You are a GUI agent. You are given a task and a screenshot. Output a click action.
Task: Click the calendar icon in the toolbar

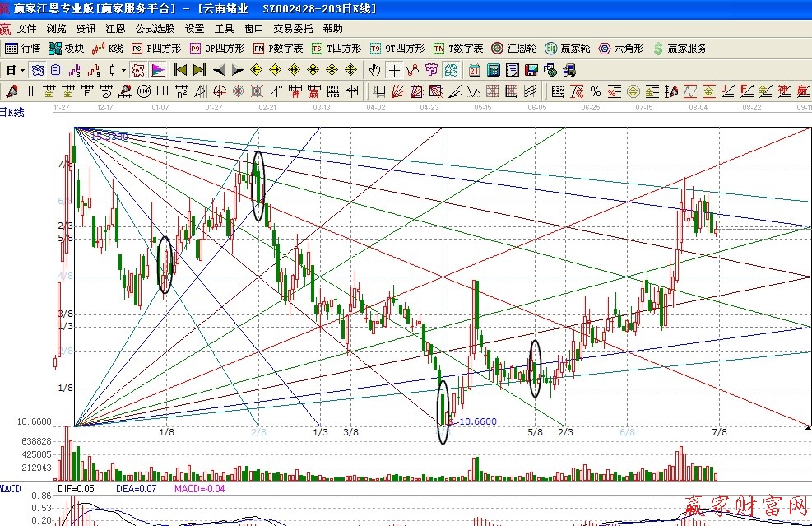coord(475,70)
